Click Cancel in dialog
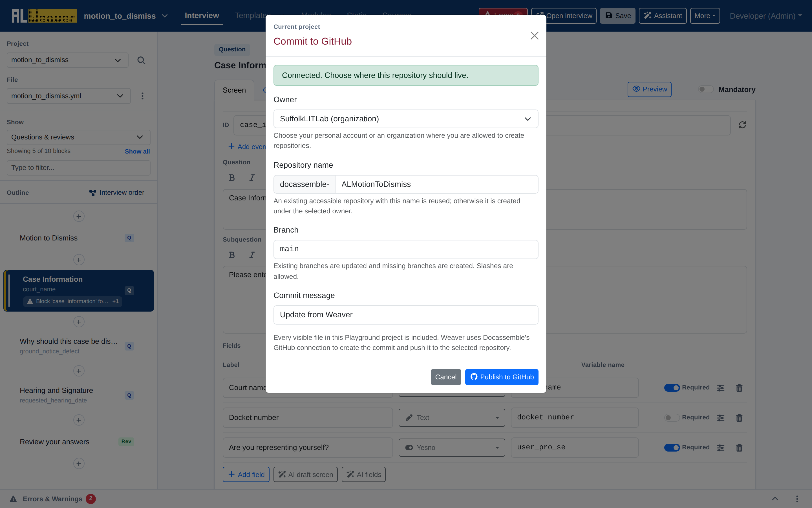812x508 pixels. 445,377
